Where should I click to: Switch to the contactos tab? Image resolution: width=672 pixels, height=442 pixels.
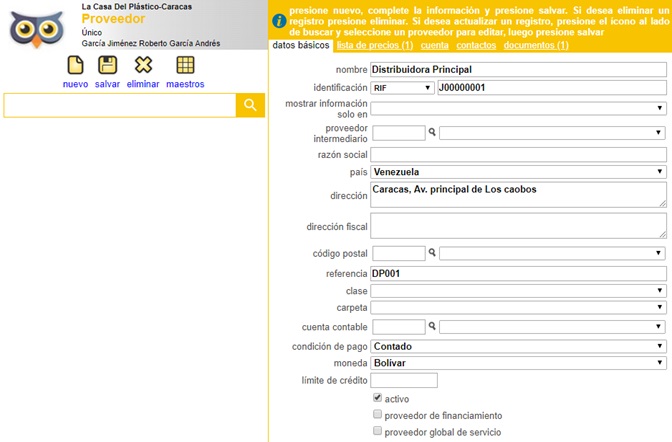point(476,45)
